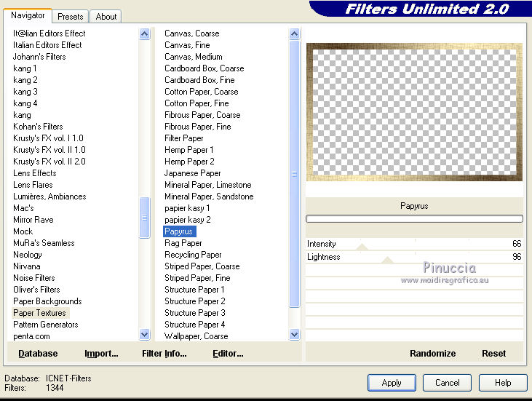Select Krusty's FX vol. II 2.0

click(x=49, y=162)
